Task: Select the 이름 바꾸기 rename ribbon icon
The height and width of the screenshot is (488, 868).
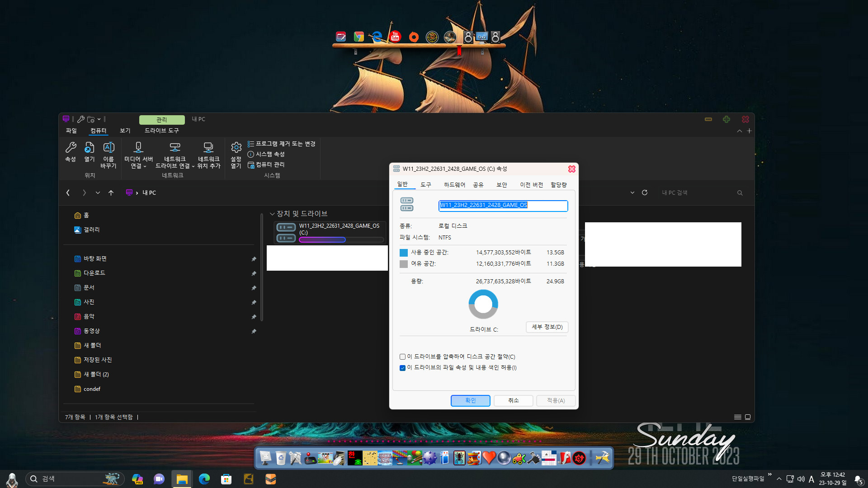Action: pyautogui.click(x=108, y=155)
